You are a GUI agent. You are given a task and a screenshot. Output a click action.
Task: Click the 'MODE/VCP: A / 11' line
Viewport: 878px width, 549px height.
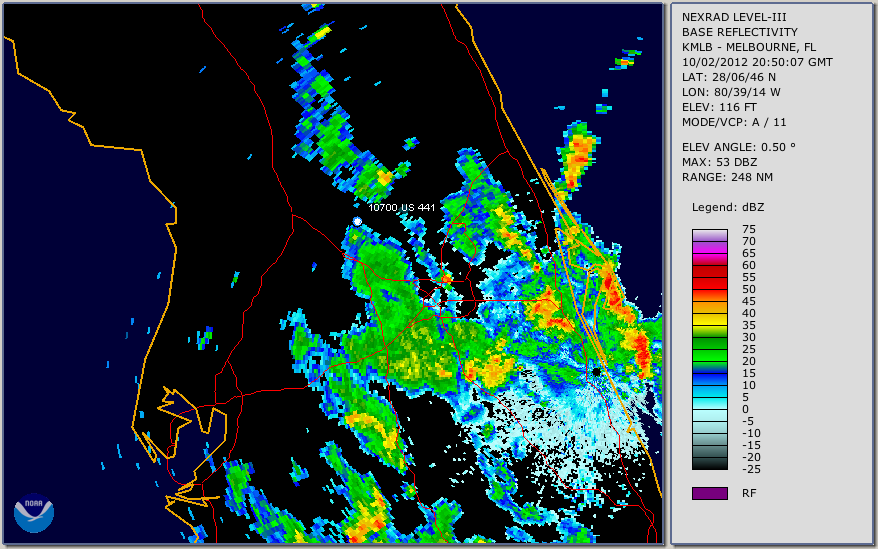click(734, 122)
